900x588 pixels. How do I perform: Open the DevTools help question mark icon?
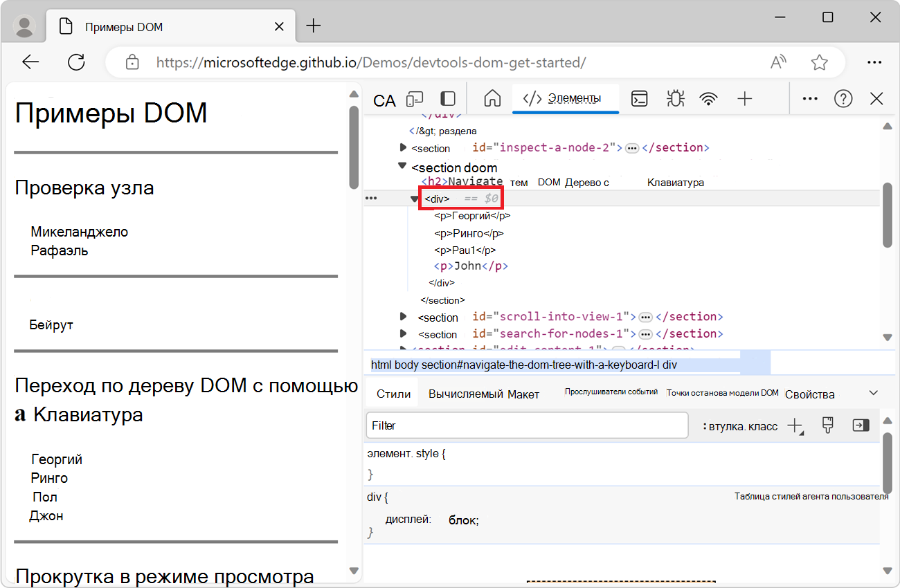(843, 99)
